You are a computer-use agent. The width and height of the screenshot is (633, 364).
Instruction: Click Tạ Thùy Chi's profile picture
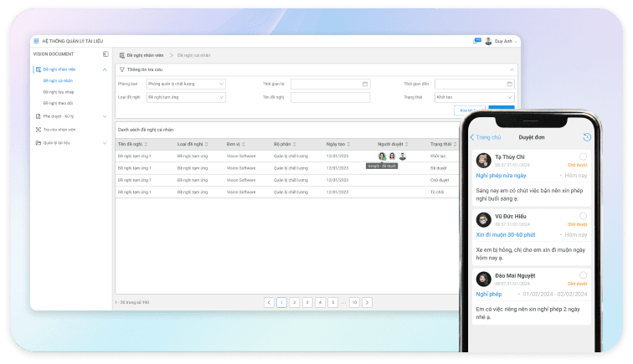pos(483,161)
